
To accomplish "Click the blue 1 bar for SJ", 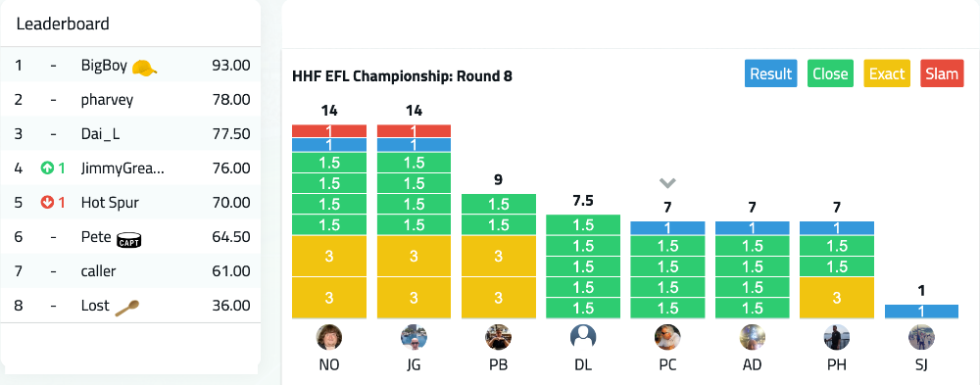I will [x=921, y=312].
